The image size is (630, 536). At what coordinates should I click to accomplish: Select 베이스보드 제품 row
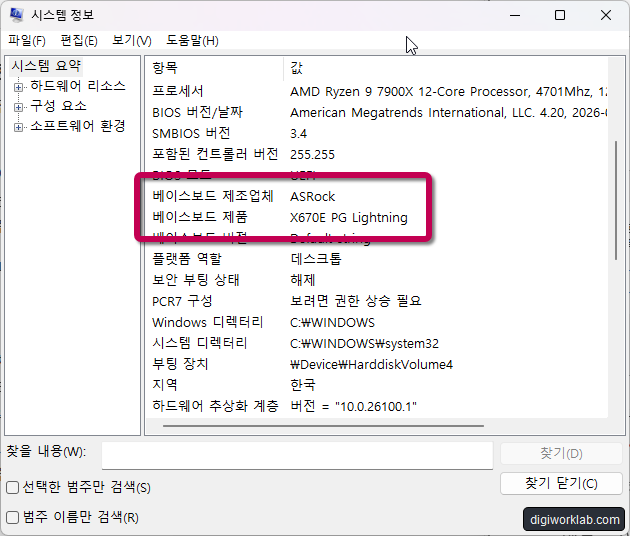200,217
